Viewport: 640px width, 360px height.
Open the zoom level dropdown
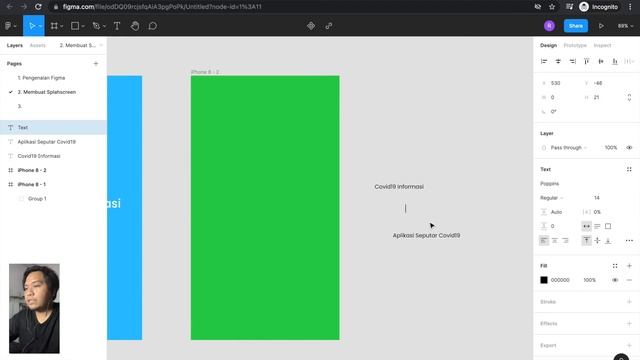click(625, 26)
